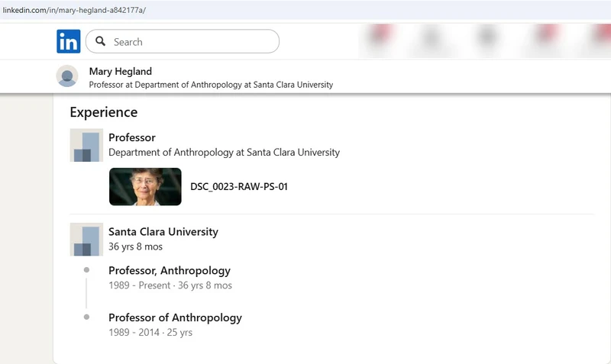Click the sticky header profile headline text
Viewport: 611px width, 364px height.
(x=211, y=85)
